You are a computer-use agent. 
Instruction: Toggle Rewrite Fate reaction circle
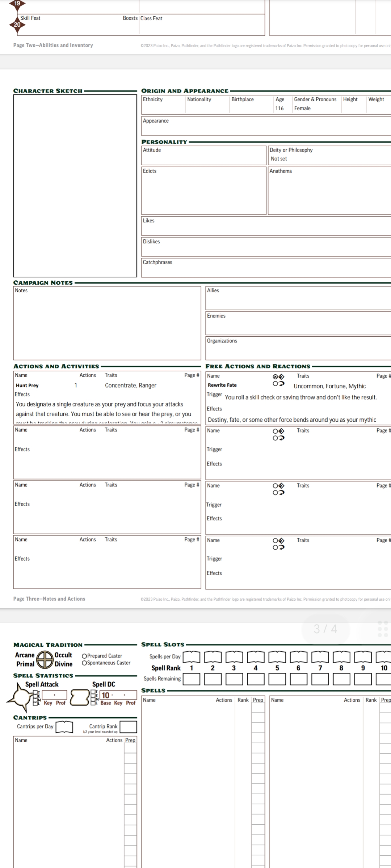click(x=276, y=383)
